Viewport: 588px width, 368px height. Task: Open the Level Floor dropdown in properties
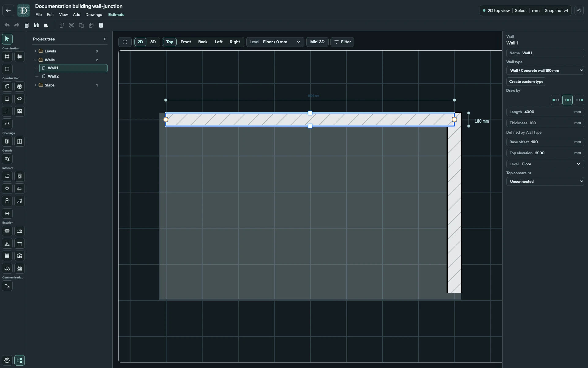tap(545, 164)
